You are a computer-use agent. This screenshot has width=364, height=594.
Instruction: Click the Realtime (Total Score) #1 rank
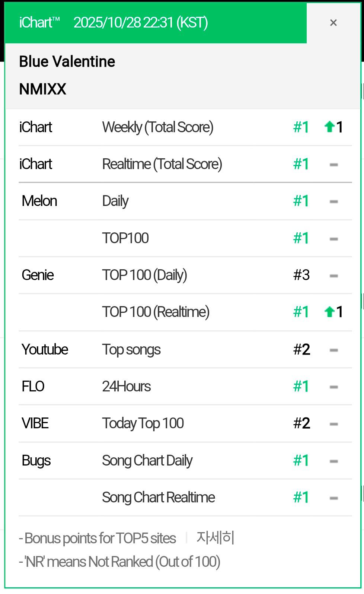301,164
